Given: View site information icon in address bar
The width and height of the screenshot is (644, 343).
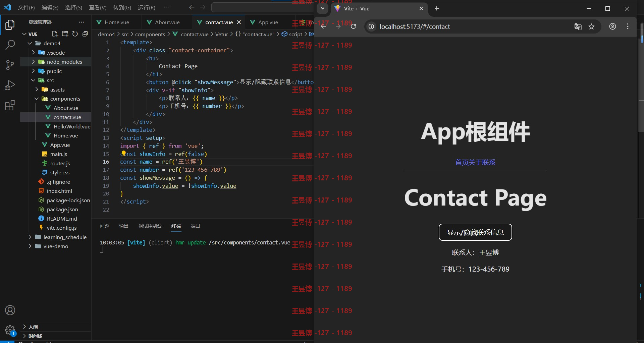Looking at the screenshot, I should (371, 26).
